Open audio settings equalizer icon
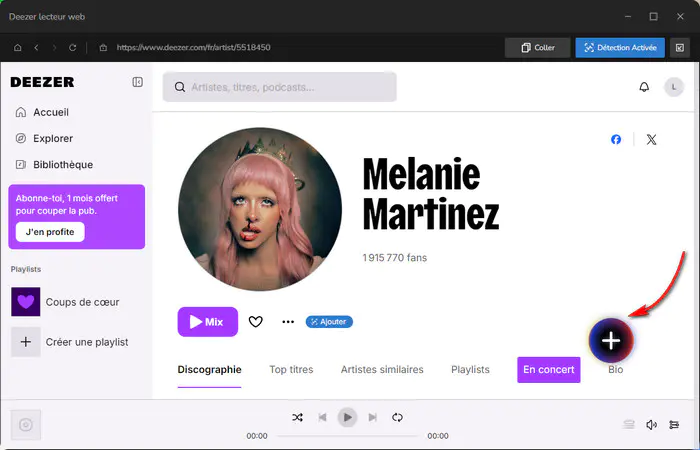700x450 pixels. coord(674,425)
